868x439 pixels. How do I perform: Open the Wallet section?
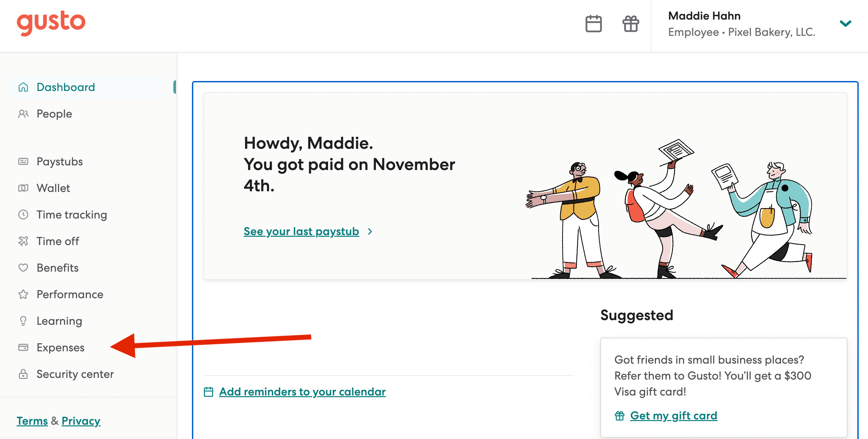click(x=53, y=188)
